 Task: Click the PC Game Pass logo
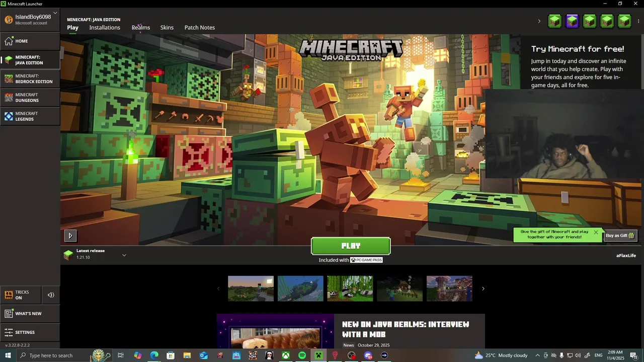366,260
